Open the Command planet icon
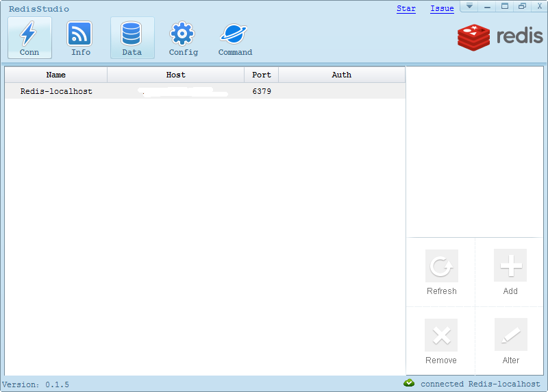 click(x=235, y=38)
